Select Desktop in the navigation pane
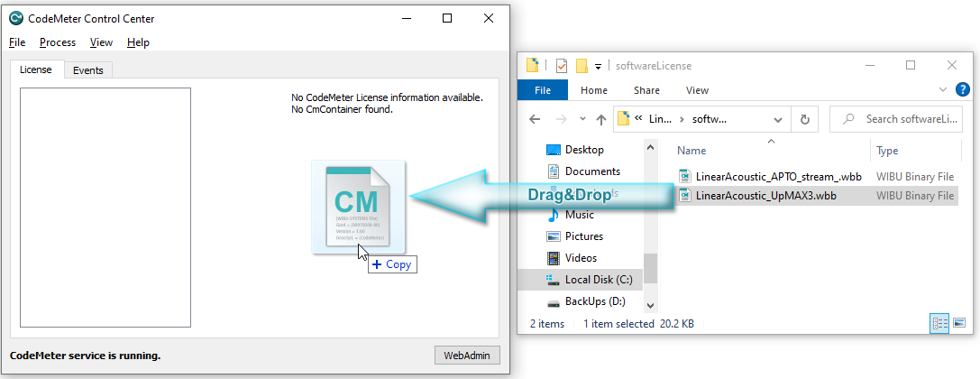The image size is (980, 379). [584, 150]
